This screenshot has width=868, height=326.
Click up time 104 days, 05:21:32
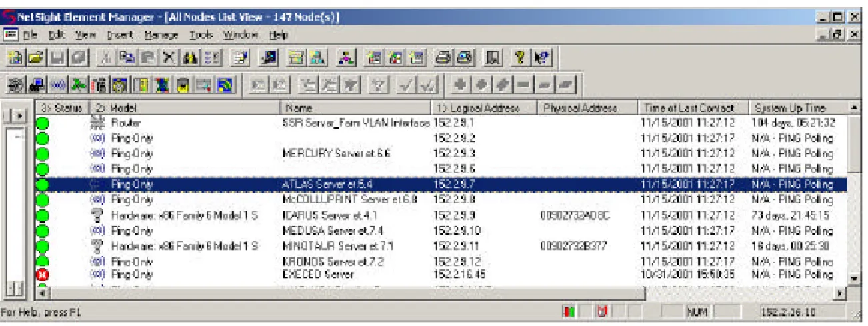[794, 123]
